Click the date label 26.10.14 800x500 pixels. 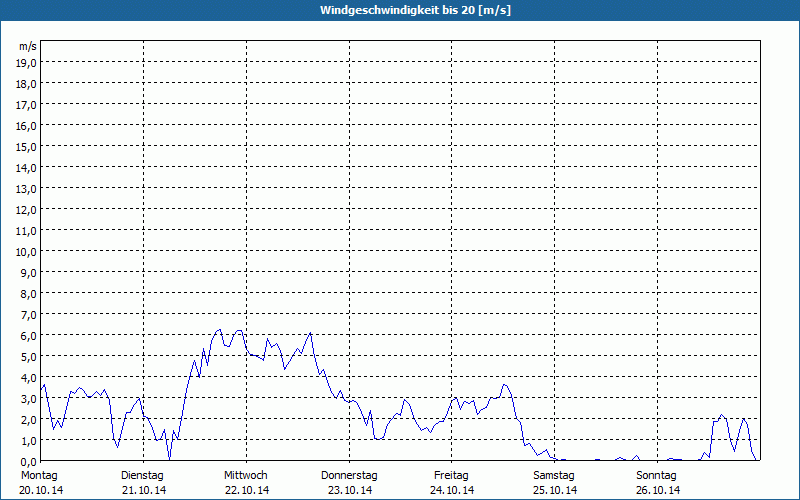(x=658, y=490)
